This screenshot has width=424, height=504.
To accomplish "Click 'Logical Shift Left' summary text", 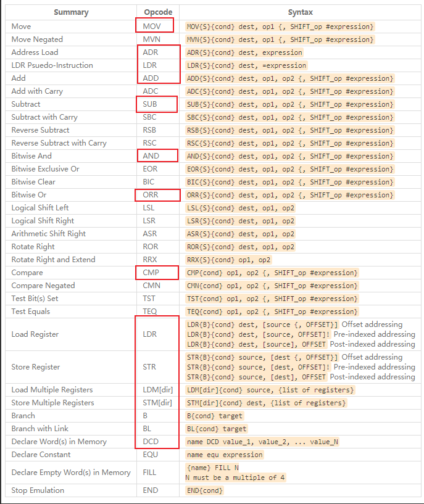I will tap(40, 208).
